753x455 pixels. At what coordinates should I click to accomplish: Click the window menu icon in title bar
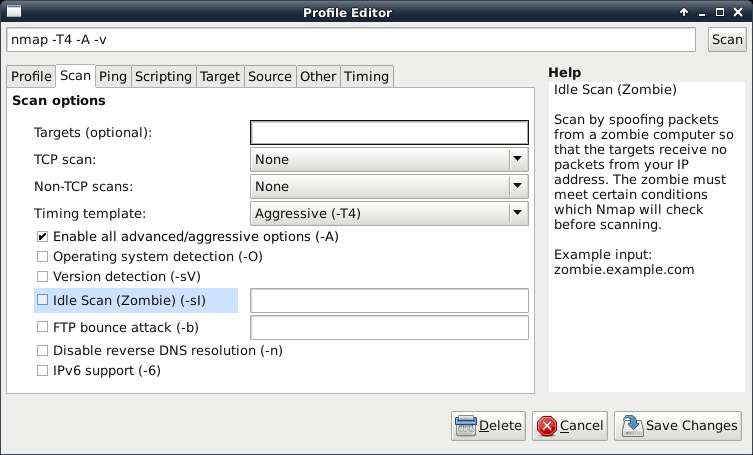point(14,11)
